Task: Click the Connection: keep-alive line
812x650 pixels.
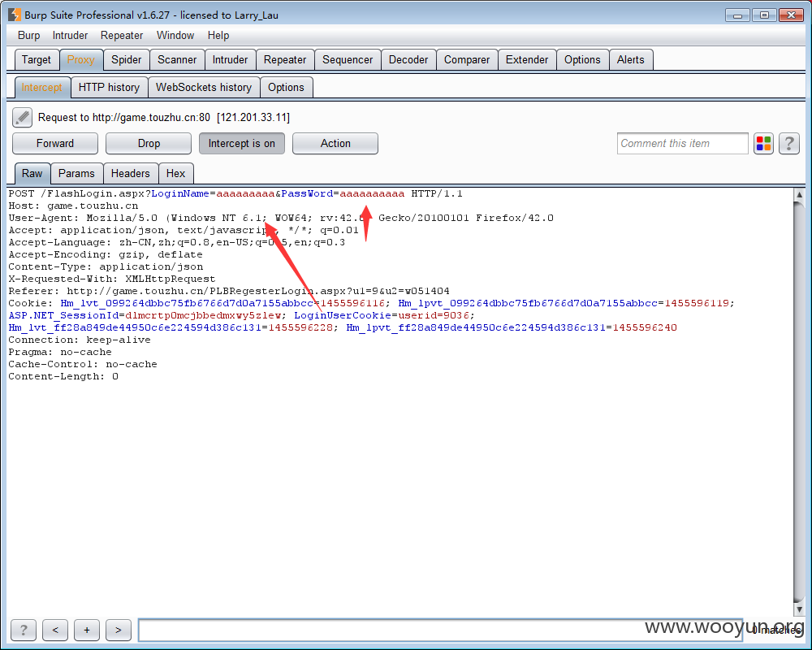Action: pyautogui.click(x=80, y=340)
